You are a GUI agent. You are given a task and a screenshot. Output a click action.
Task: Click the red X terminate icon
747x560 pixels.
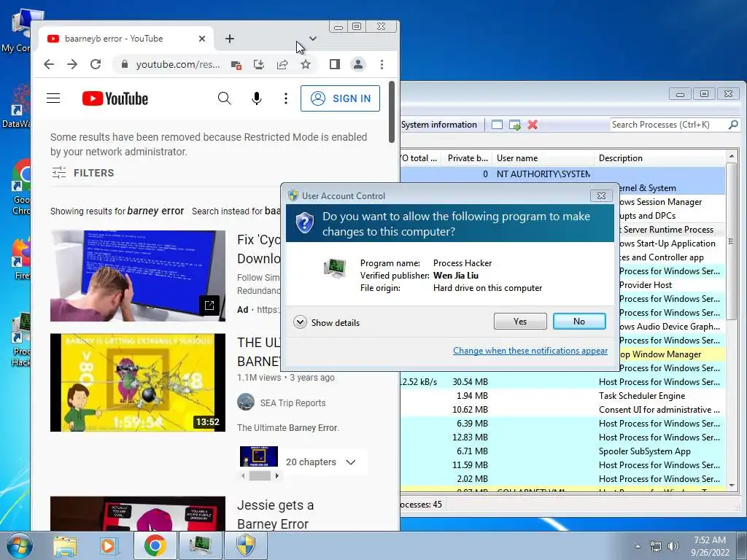tap(533, 125)
